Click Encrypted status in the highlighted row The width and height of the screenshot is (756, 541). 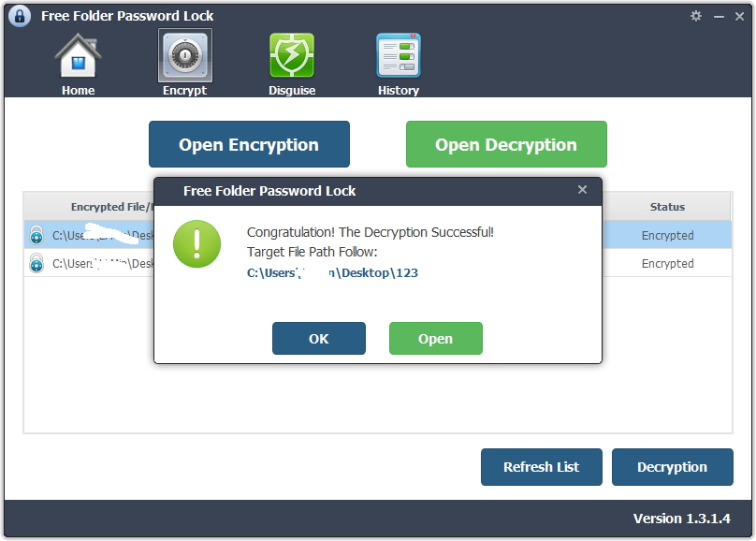tap(668, 235)
